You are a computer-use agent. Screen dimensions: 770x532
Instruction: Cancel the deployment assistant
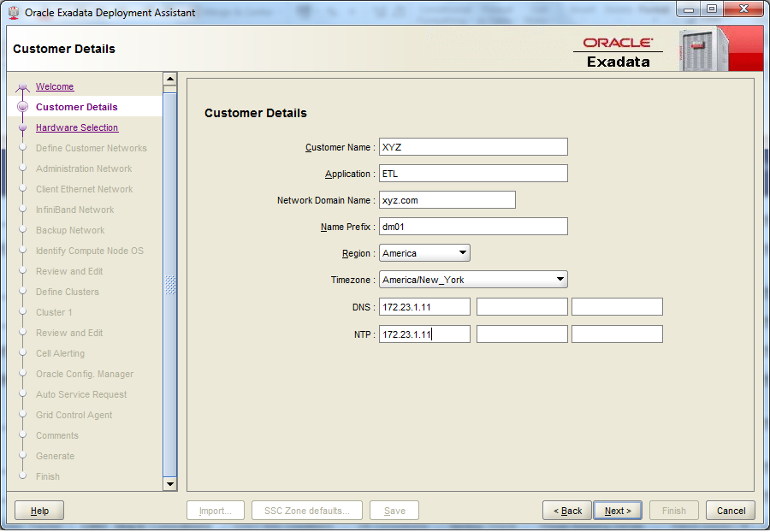coord(731,511)
